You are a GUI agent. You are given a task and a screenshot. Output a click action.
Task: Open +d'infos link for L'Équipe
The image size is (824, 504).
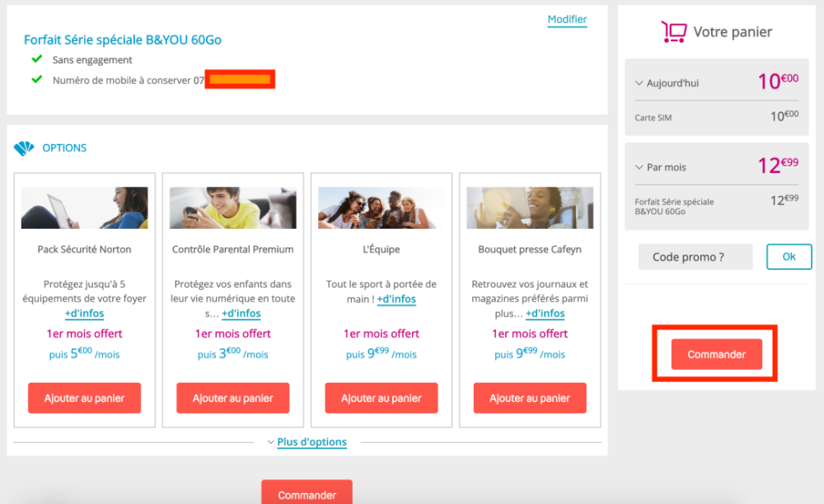pos(396,300)
